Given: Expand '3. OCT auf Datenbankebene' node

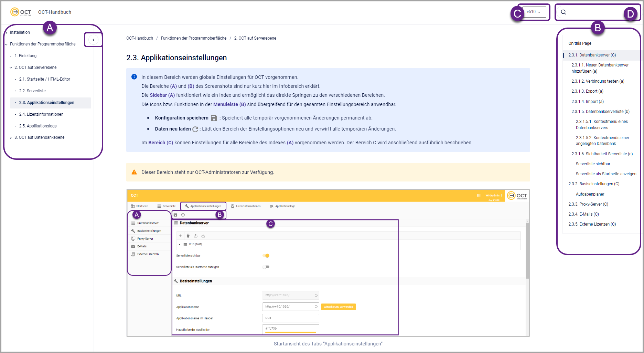Looking at the screenshot, I should point(11,138).
